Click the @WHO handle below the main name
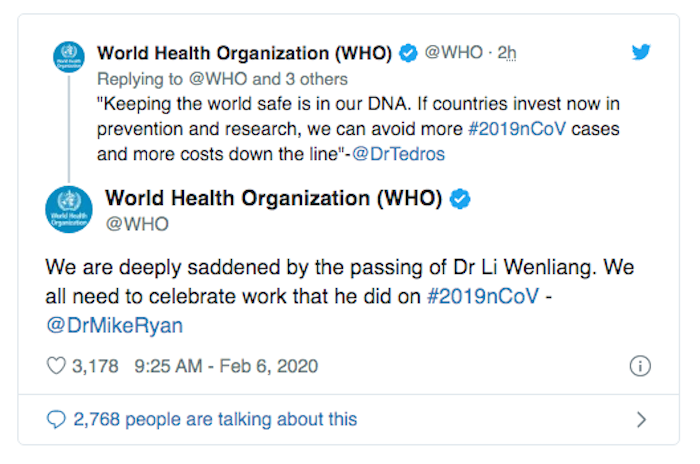The width and height of the screenshot is (700, 464). point(137,224)
